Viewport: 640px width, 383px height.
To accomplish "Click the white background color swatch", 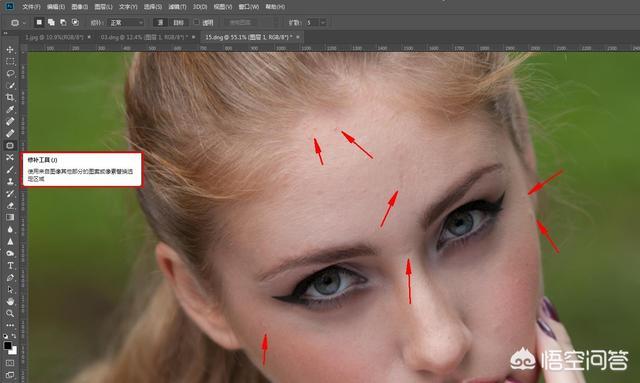I will [13, 351].
